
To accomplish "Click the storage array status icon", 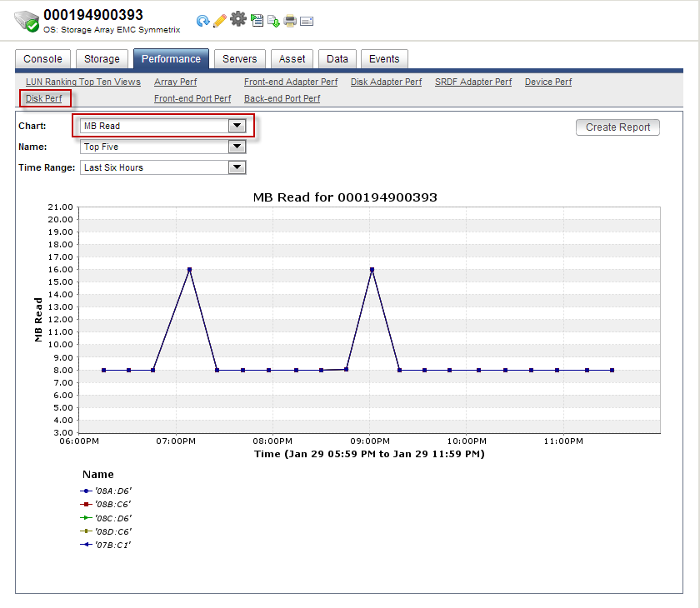I will (27, 22).
